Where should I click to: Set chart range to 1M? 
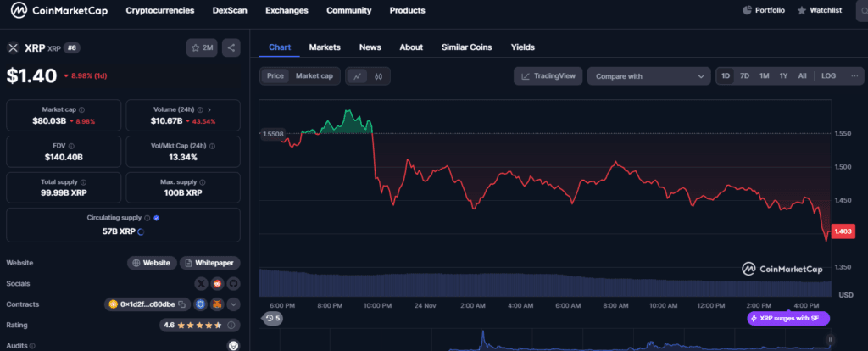pyautogui.click(x=764, y=75)
